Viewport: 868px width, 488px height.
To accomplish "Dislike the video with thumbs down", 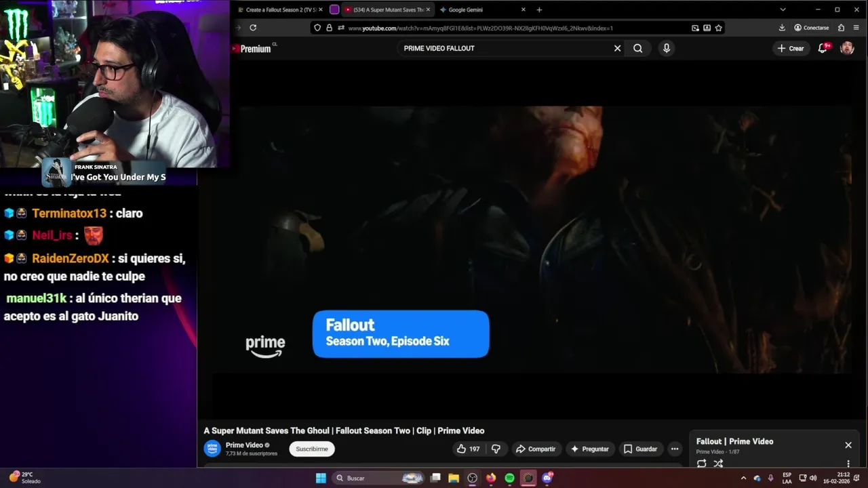I will [x=496, y=449].
